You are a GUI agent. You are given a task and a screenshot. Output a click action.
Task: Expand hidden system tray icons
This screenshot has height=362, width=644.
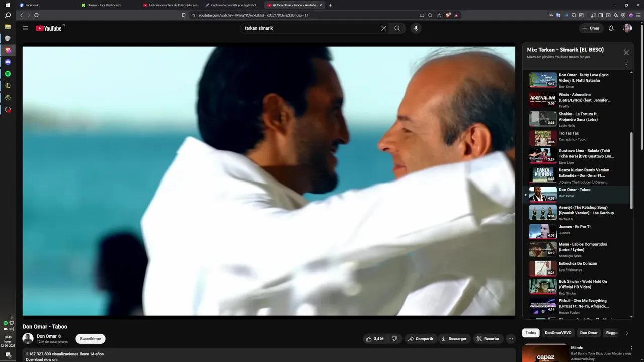(12, 317)
